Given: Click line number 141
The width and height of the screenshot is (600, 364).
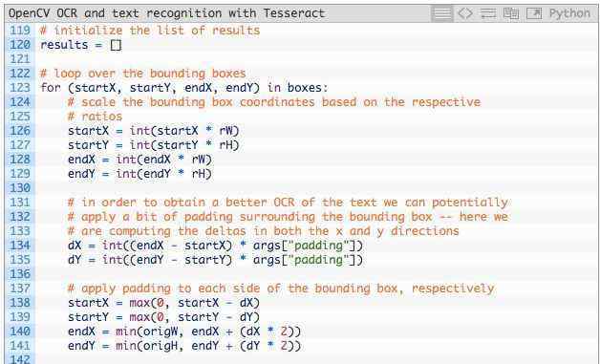Looking at the screenshot, I should [19, 346].
